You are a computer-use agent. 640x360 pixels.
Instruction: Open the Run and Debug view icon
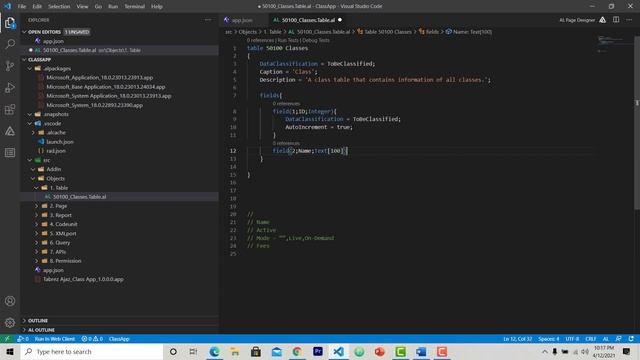(10, 87)
